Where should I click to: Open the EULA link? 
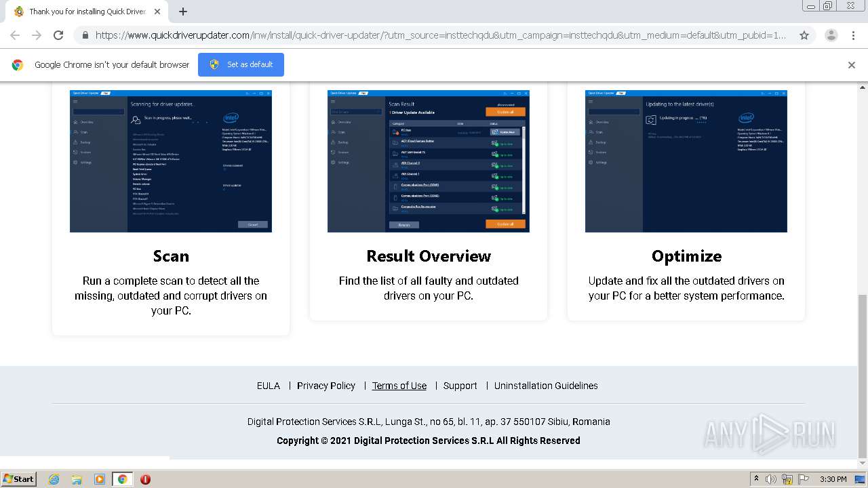click(x=269, y=386)
